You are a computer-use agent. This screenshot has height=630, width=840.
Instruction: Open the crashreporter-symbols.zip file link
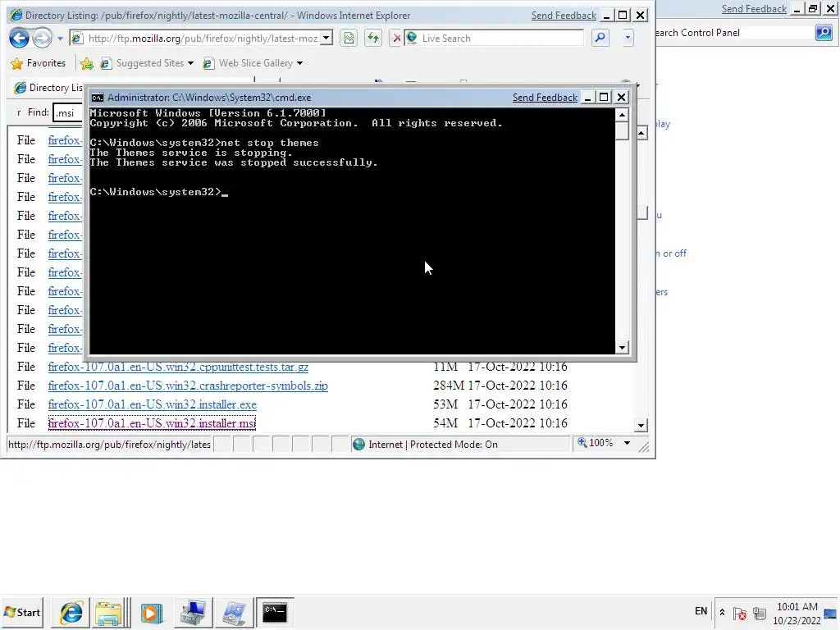tap(188, 386)
